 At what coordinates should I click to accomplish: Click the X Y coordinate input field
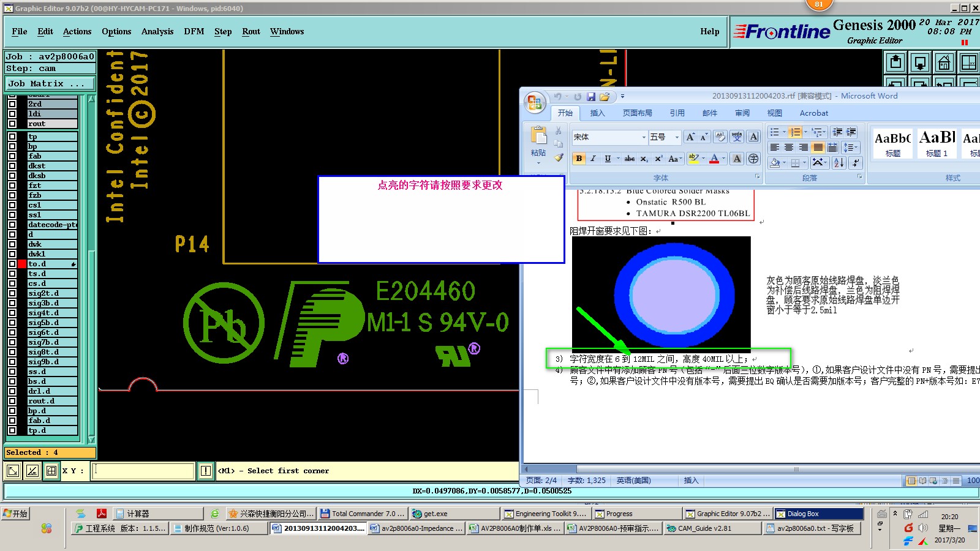(143, 471)
